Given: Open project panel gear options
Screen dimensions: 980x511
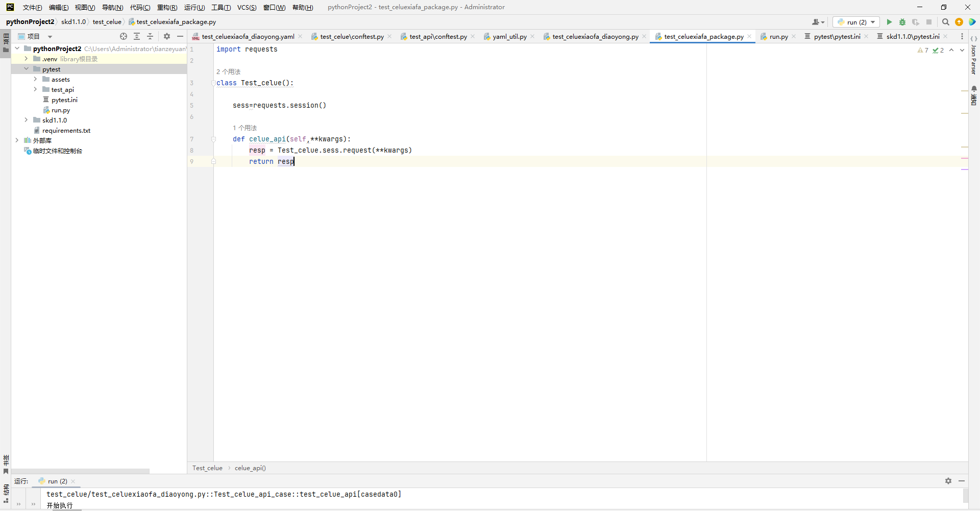Looking at the screenshot, I should [x=167, y=36].
